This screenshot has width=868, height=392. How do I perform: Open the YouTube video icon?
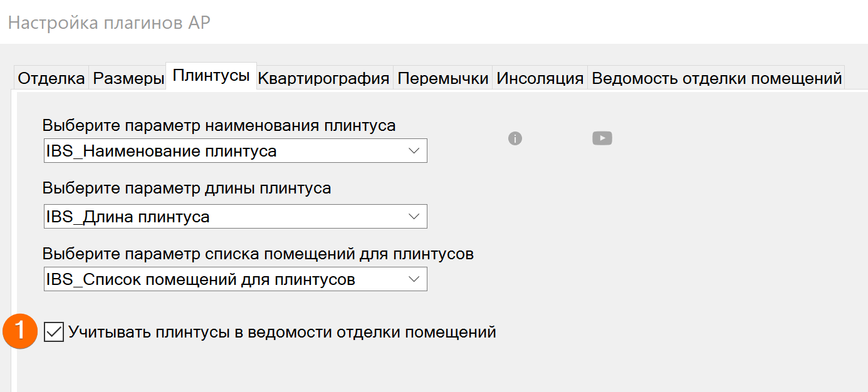[602, 138]
